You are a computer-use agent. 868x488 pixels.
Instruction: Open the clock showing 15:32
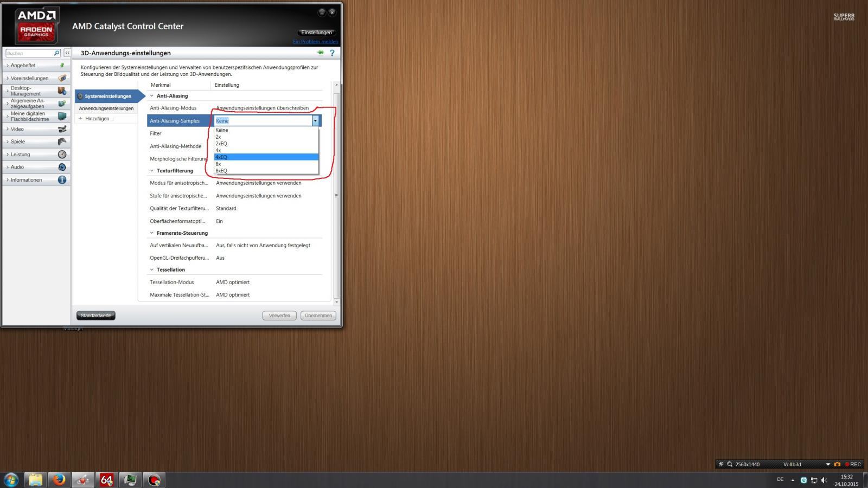pos(846,480)
